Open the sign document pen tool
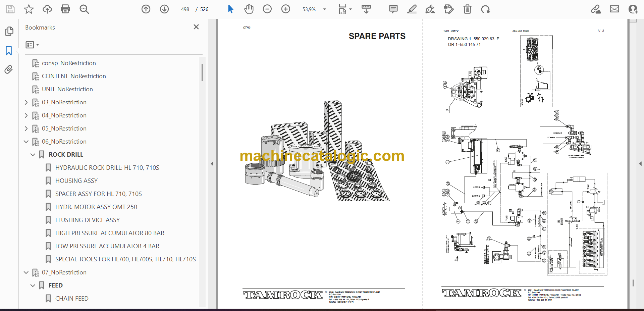 (430, 9)
